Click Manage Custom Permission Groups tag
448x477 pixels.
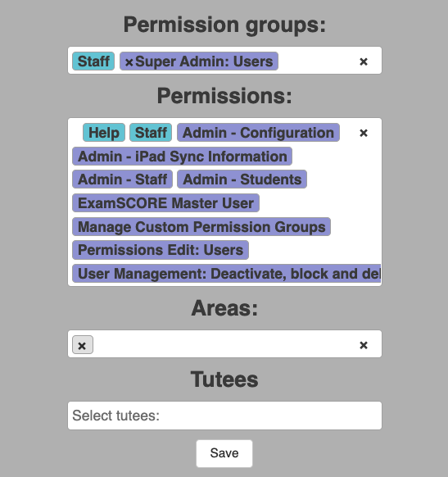pyautogui.click(x=201, y=227)
